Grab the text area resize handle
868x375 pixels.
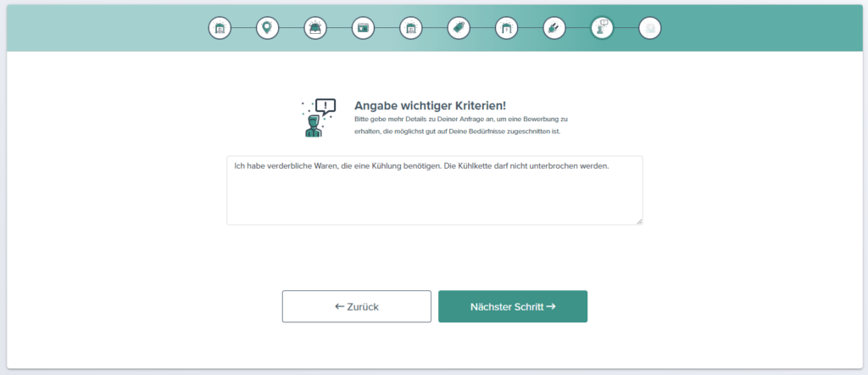click(x=639, y=221)
